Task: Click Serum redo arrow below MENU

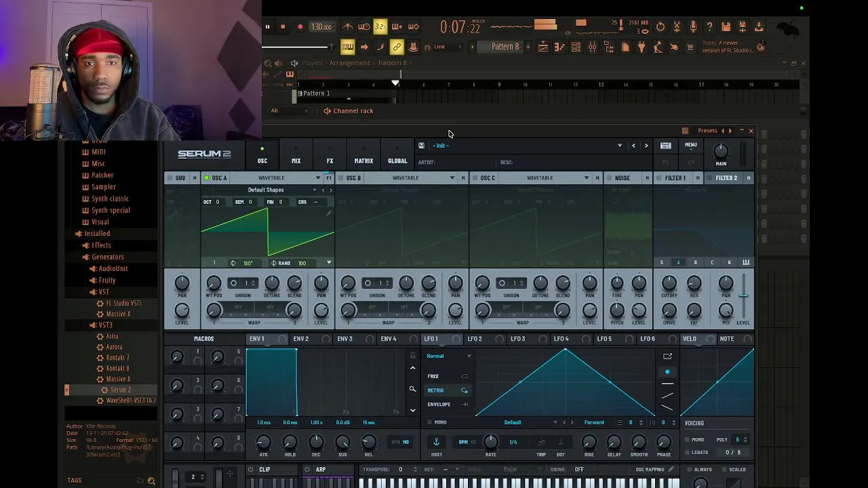Action: click(x=691, y=162)
